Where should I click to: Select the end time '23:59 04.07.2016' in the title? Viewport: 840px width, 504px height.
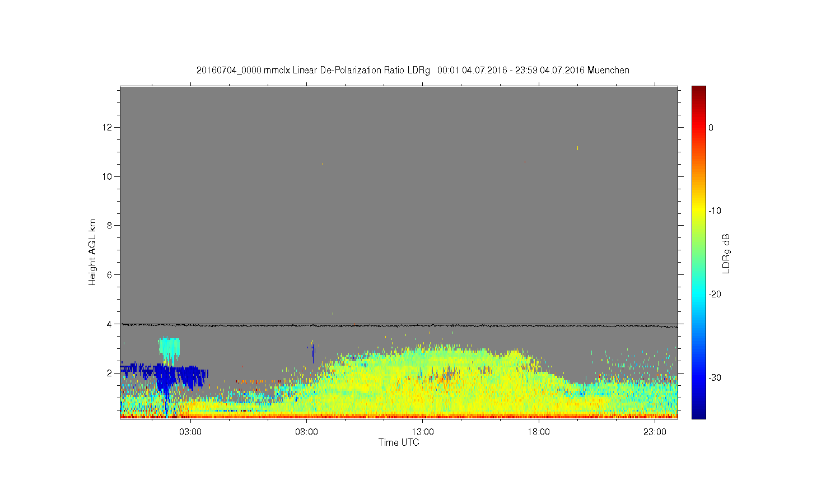click(x=550, y=71)
